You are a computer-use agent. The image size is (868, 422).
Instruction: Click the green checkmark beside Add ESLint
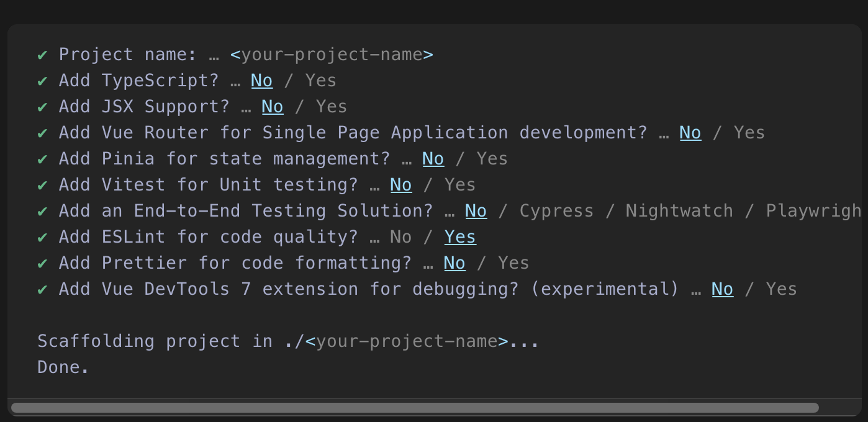point(42,238)
